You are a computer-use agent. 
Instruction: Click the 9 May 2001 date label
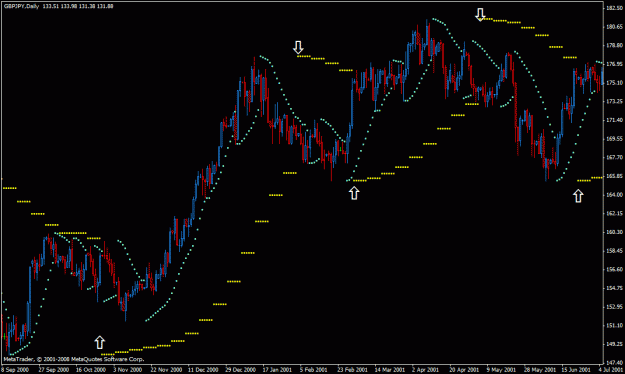(501, 370)
